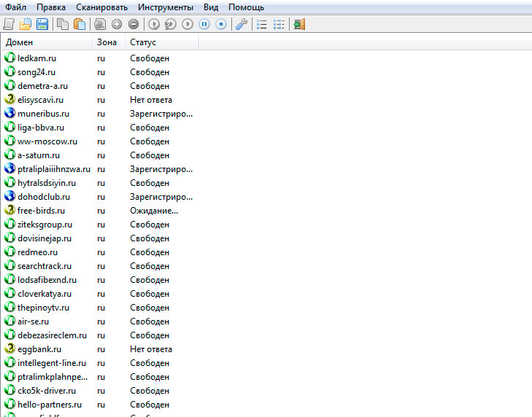
Task: Click the plain play start icon
Action: [188, 24]
